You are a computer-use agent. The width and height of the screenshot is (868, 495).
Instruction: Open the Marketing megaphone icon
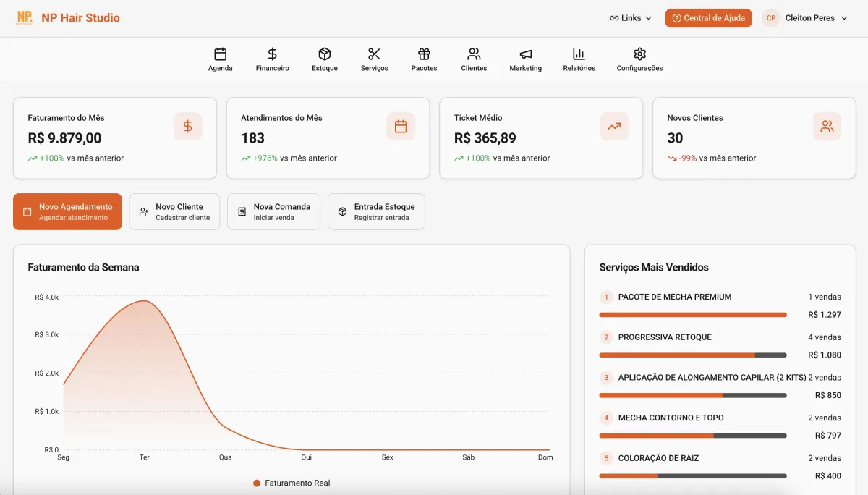525,54
